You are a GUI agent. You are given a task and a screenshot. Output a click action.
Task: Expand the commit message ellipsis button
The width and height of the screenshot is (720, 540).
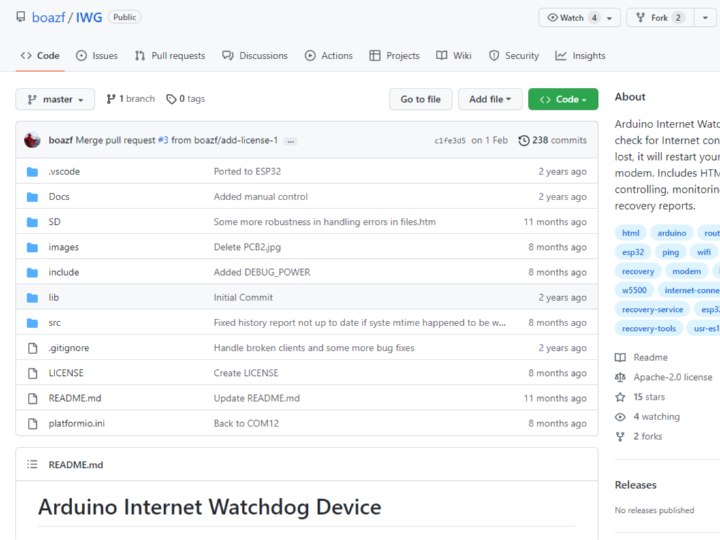pos(290,141)
